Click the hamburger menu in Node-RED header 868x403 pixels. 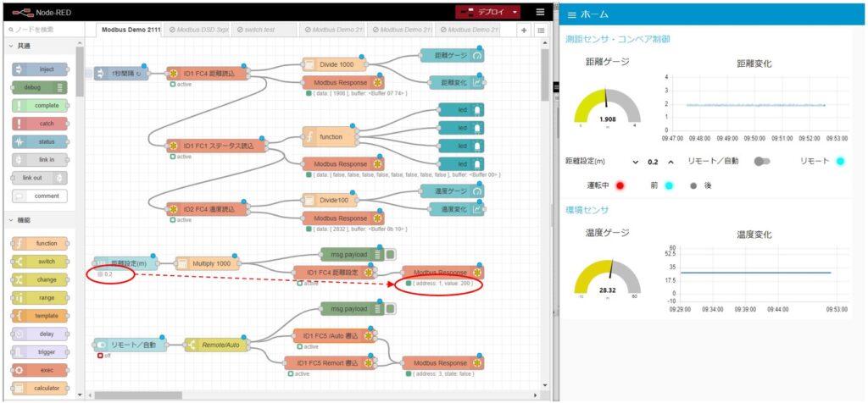click(x=541, y=12)
